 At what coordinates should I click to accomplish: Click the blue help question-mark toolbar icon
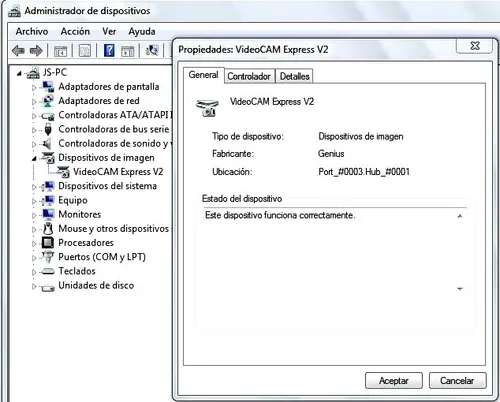pyautogui.click(x=109, y=51)
